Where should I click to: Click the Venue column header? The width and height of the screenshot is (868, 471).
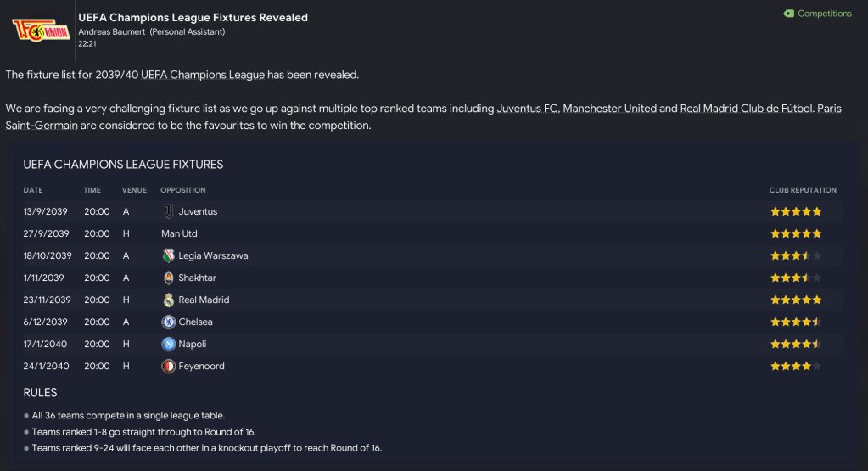[x=134, y=190]
